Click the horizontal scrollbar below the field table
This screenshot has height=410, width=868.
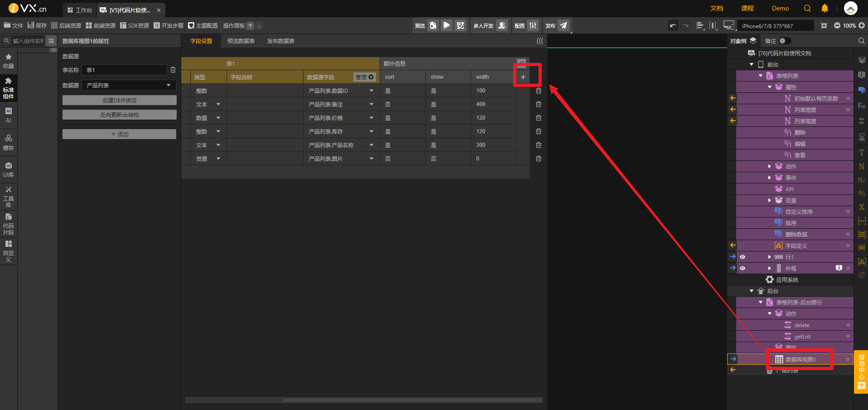[364, 400]
